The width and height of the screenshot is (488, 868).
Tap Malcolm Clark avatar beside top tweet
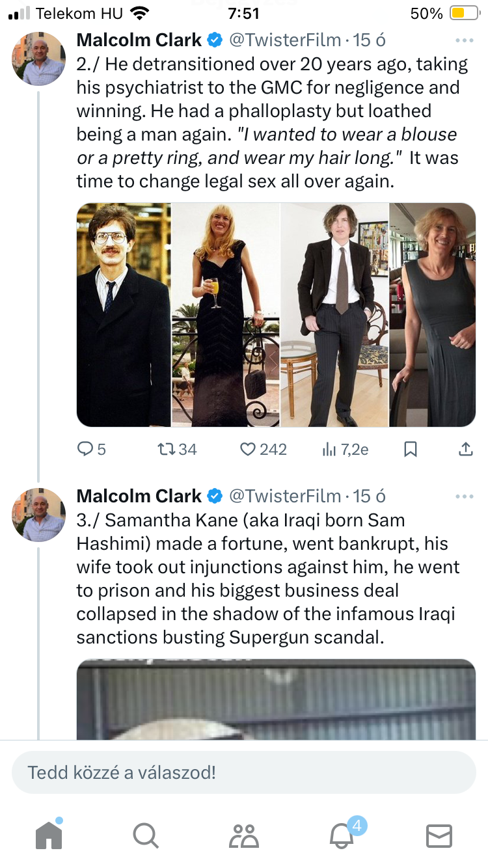coord(39,59)
